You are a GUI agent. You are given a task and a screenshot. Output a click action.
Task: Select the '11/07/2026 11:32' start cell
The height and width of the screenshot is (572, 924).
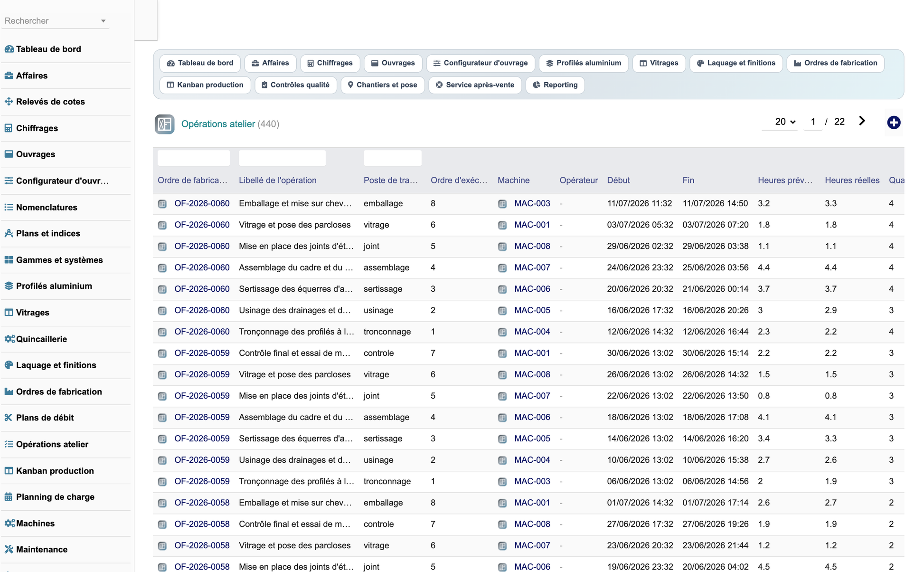[639, 203]
